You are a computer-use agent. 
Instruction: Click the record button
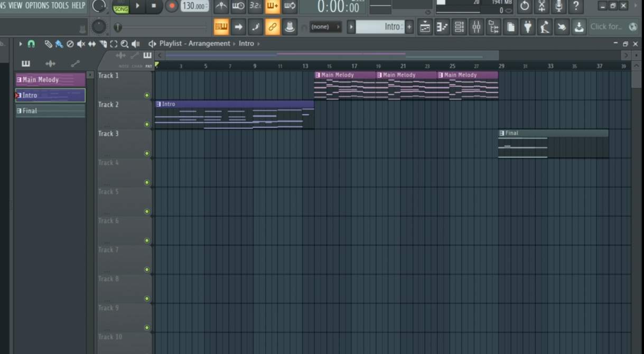click(x=172, y=6)
